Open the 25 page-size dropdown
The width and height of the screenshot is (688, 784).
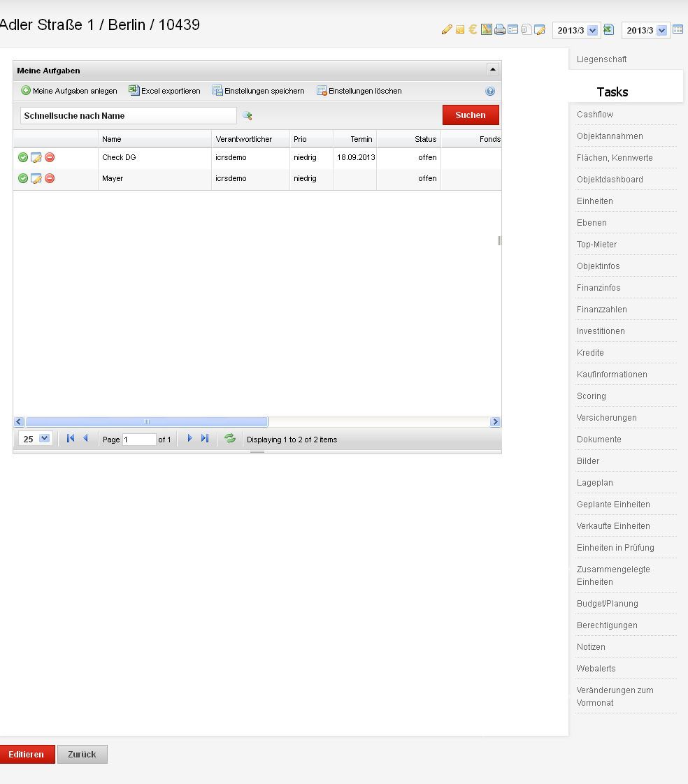point(45,439)
